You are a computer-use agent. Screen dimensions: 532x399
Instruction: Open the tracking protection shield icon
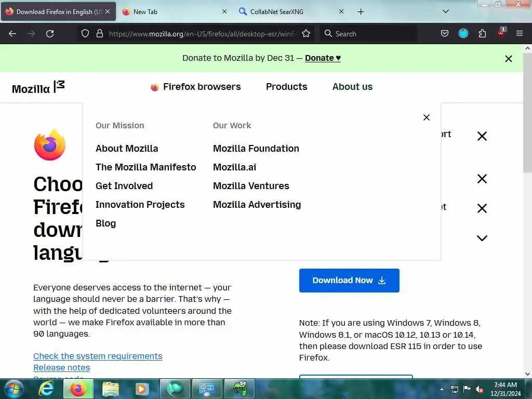tap(85, 34)
